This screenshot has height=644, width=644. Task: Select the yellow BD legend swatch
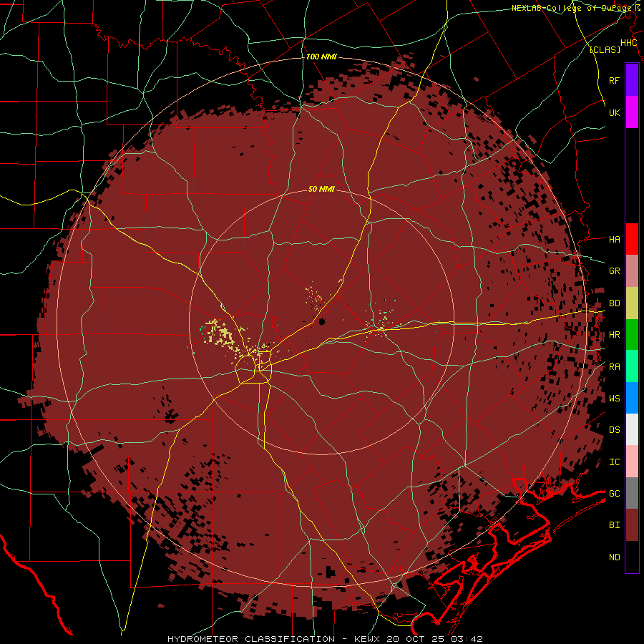(x=632, y=303)
